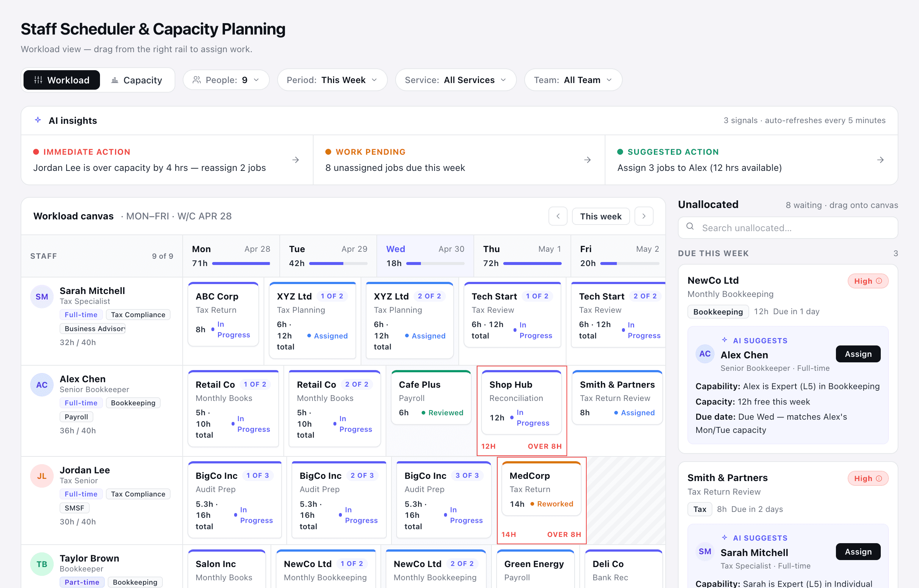Open the Smith & Partners Tax Return Review card in Alex Chen's row
Image resolution: width=919 pixels, height=588 pixels.
tap(617, 398)
